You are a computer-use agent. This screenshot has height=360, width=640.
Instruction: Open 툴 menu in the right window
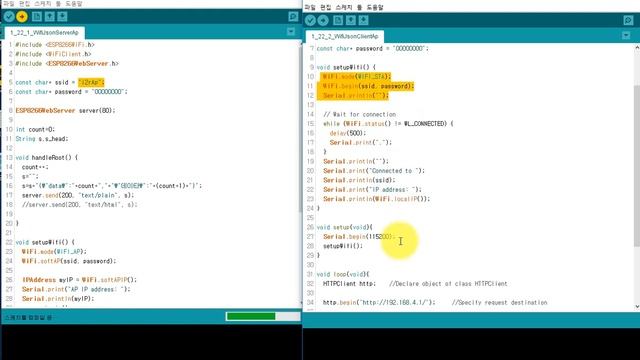tap(359, 7)
